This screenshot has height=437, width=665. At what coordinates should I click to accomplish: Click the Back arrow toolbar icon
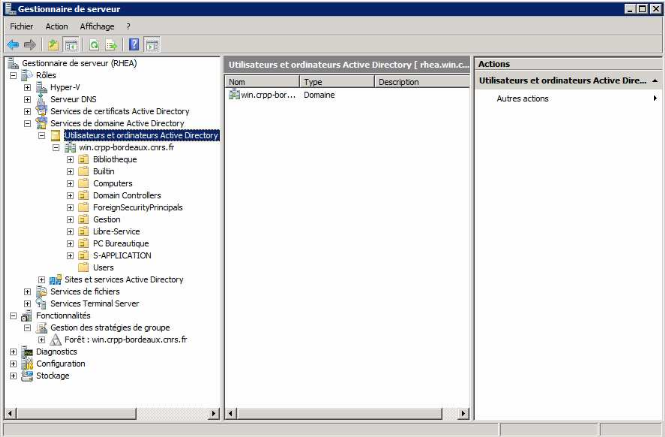[x=13, y=45]
